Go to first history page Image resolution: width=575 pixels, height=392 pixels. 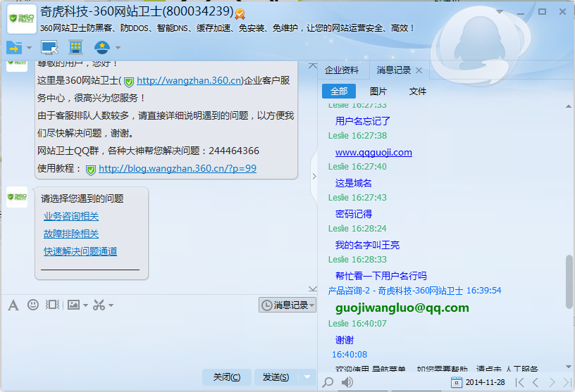coord(520,382)
